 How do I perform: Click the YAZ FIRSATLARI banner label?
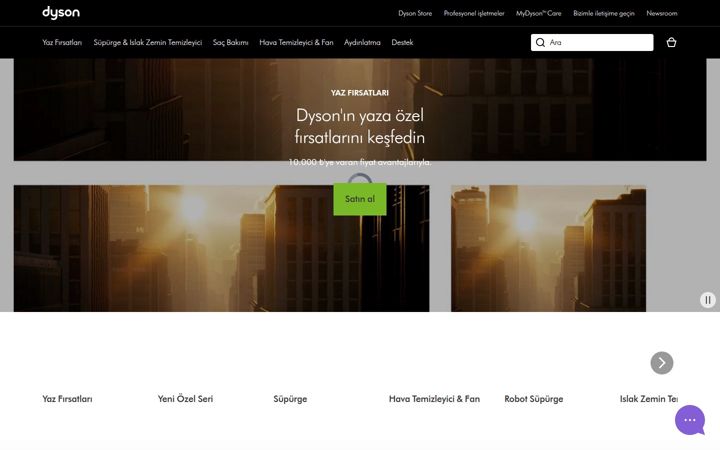click(x=360, y=93)
